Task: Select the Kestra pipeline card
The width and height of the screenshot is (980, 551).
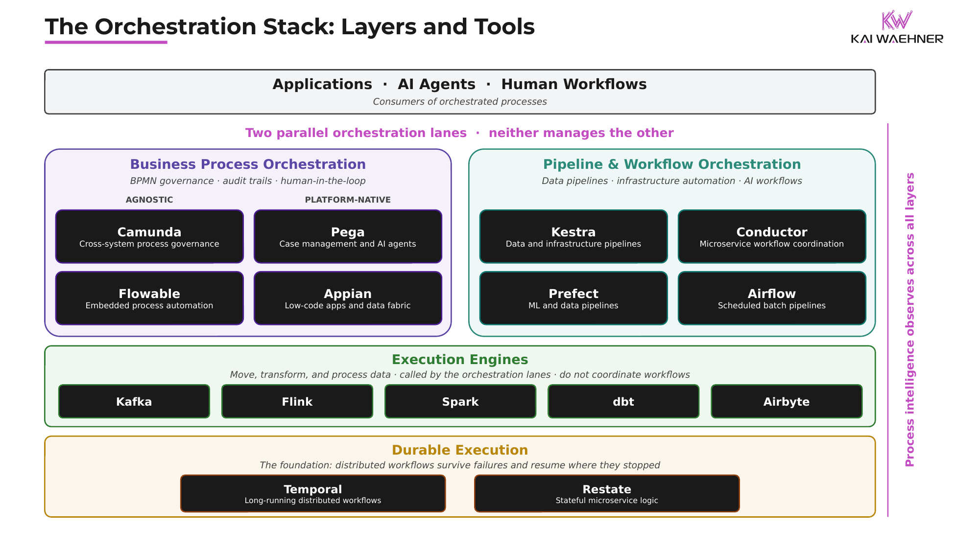Action: click(574, 237)
